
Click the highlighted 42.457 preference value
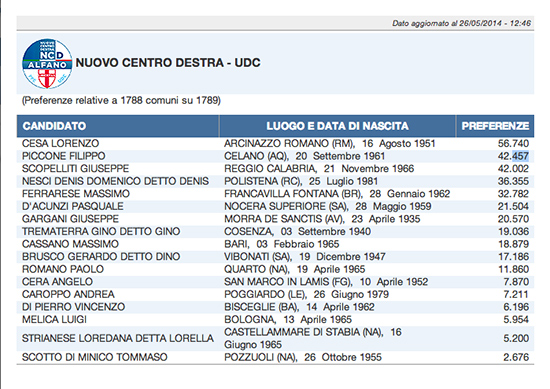(x=513, y=156)
